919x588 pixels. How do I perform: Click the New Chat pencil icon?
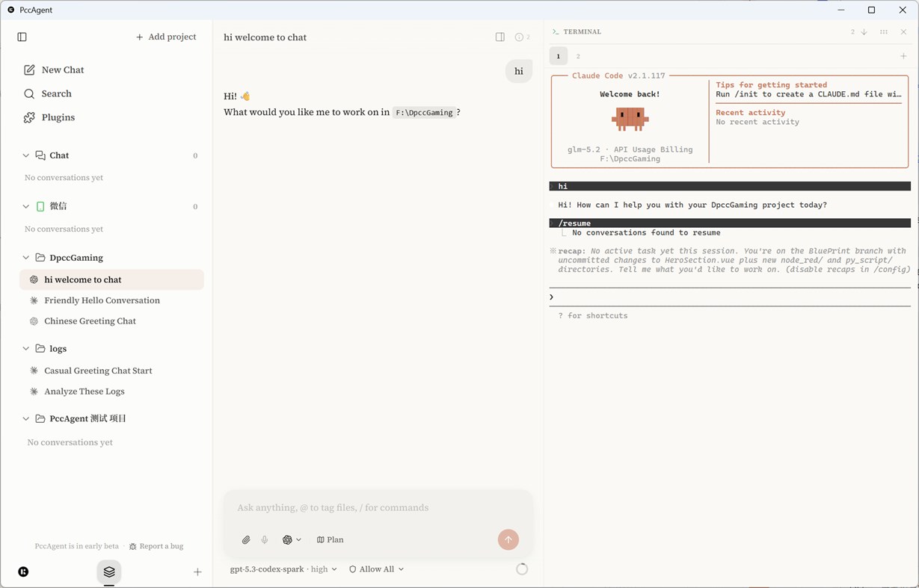[x=29, y=69]
